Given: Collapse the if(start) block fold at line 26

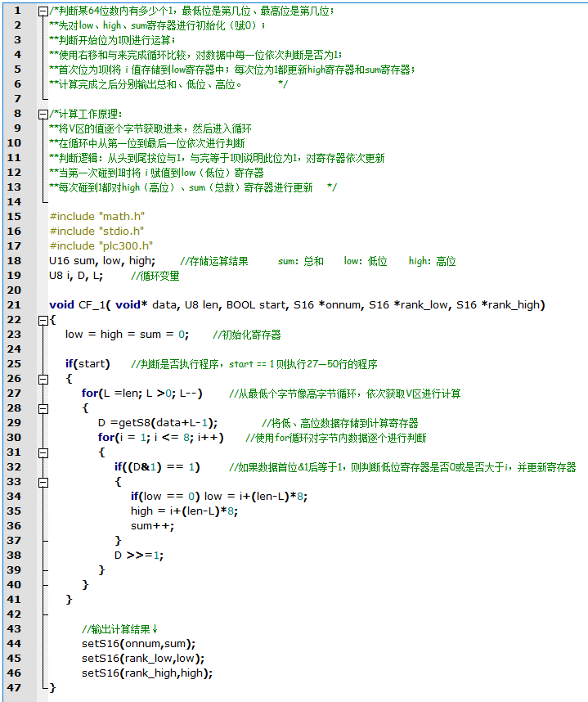Looking at the screenshot, I should click(43, 379).
